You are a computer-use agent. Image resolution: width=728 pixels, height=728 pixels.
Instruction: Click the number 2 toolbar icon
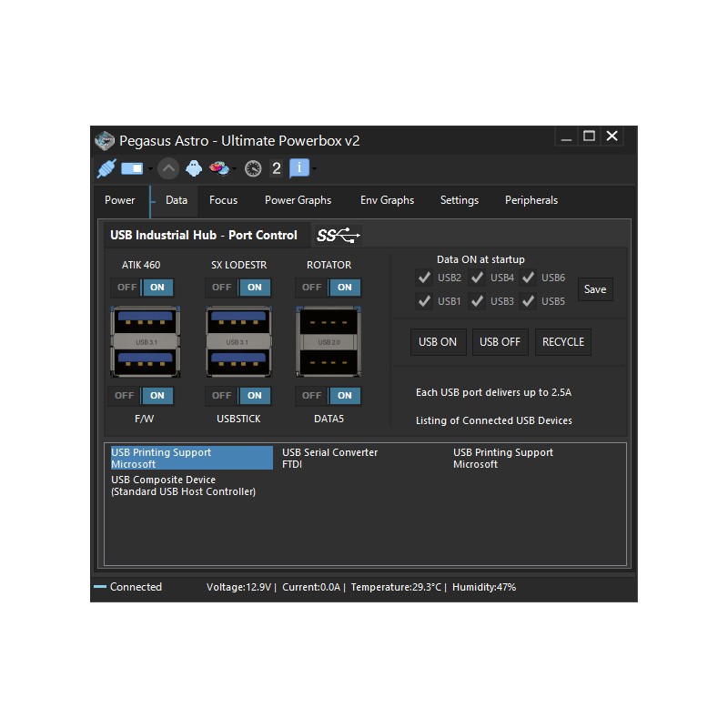tap(277, 168)
